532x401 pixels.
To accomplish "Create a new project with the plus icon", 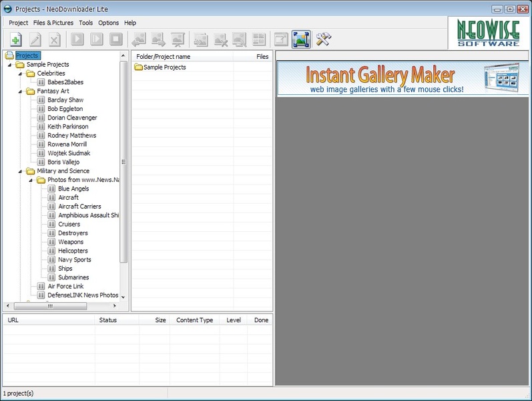I will [15, 39].
